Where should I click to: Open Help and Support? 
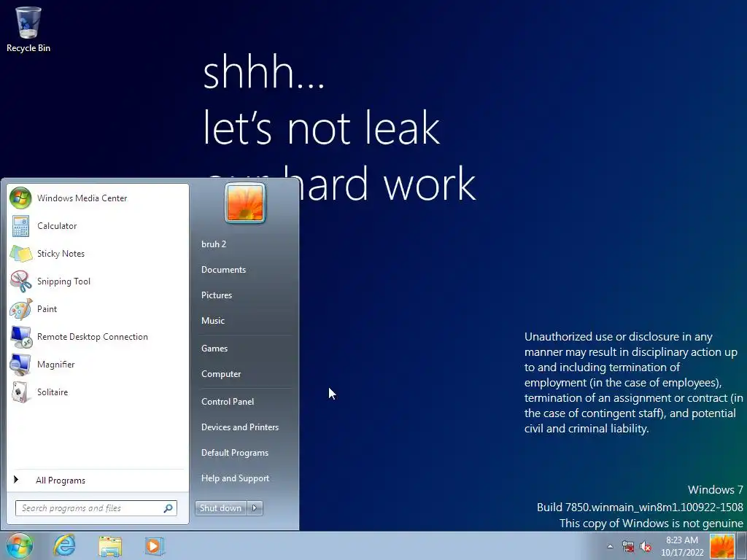coord(236,478)
